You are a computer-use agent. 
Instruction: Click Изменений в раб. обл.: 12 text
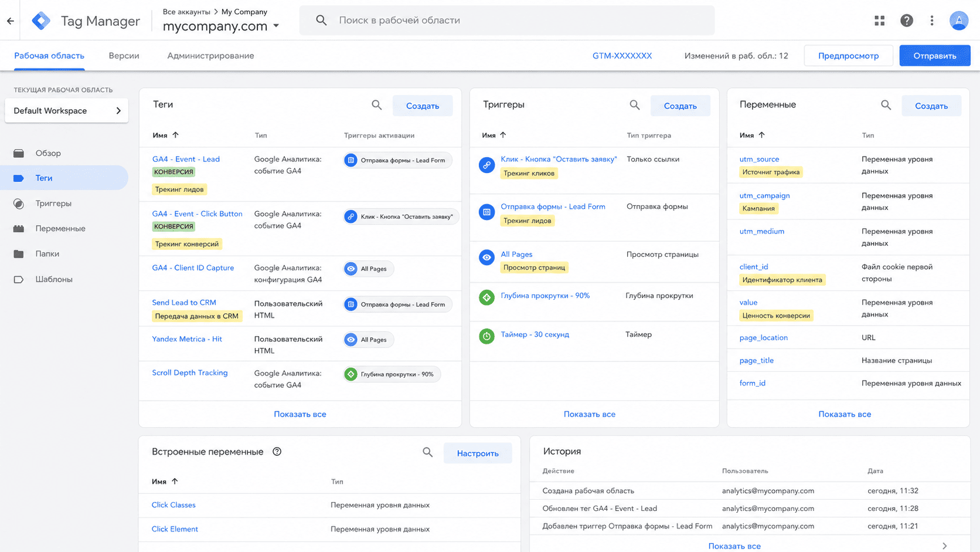pyautogui.click(x=736, y=56)
